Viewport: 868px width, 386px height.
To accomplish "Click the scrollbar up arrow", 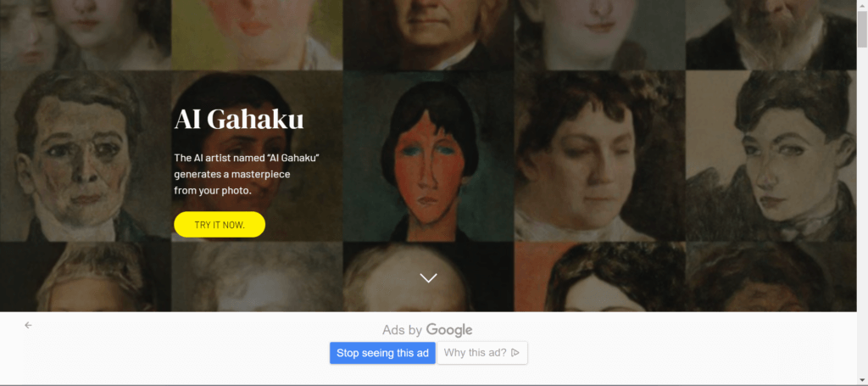I will tap(862, 4).
